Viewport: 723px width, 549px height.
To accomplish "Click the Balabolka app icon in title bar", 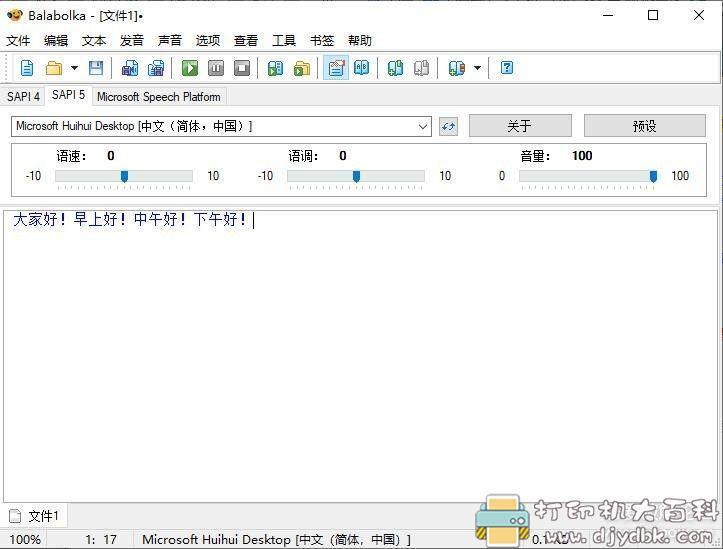I will 15,15.
